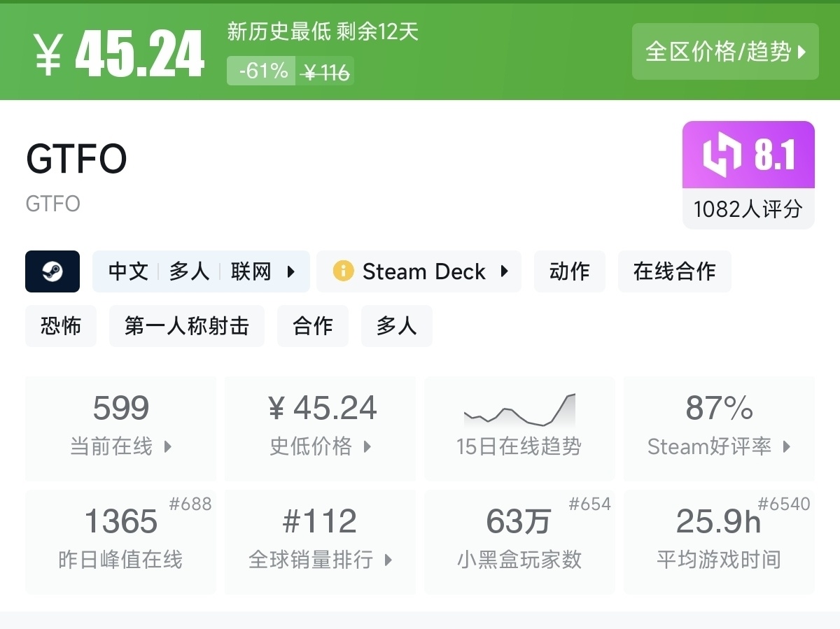View historical lowest price details
840x629 pixels.
point(321,427)
